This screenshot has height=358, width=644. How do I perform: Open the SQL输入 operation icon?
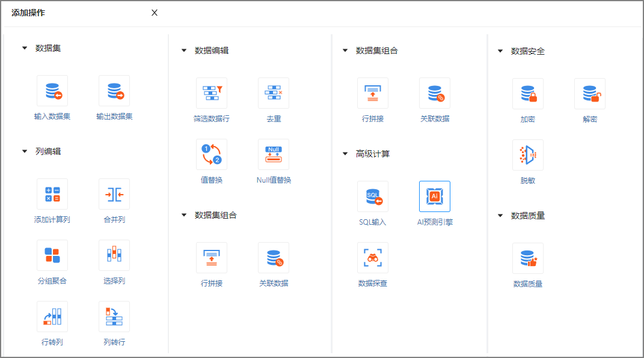point(373,196)
